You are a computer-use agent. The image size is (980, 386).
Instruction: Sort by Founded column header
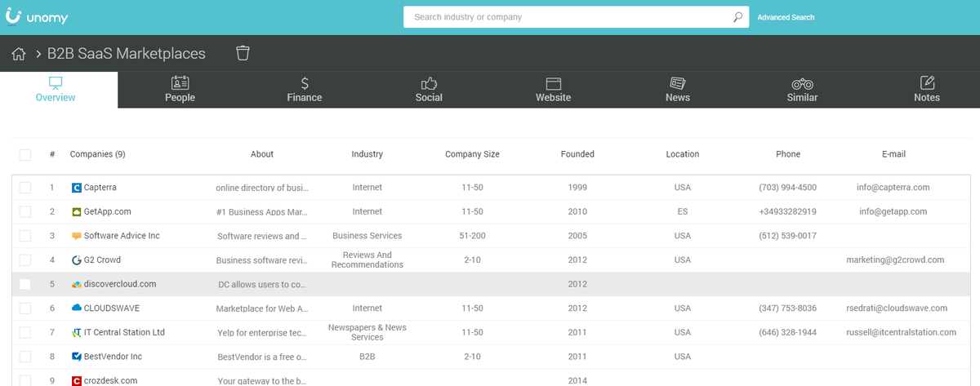click(577, 154)
